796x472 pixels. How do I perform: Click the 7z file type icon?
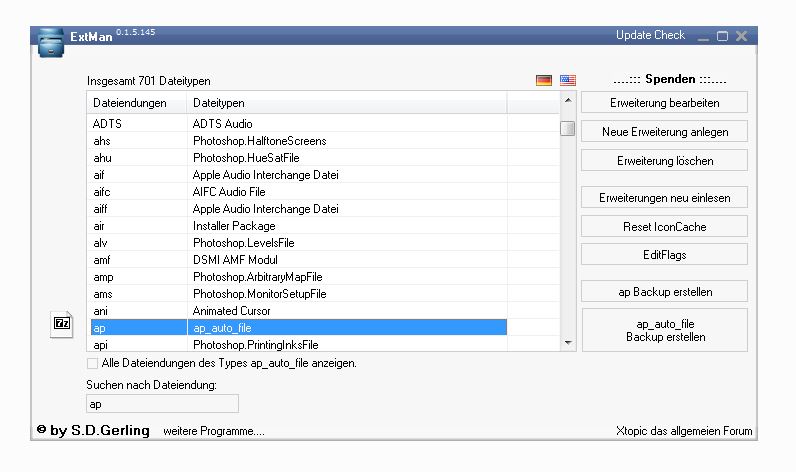pyautogui.click(x=62, y=323)
